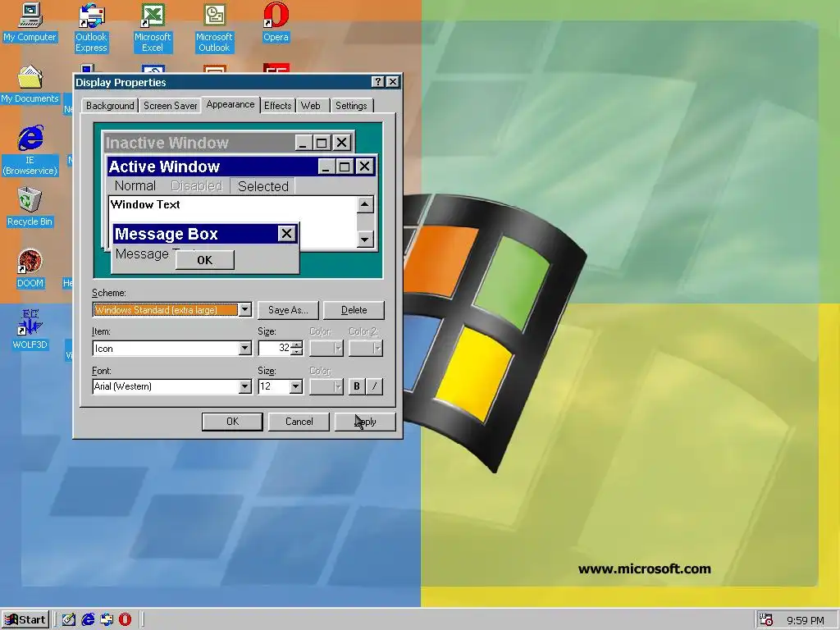This screenshot has height=630, width=840.
Task: Click the item Size field showing 32
Action: tap(275, 348)
